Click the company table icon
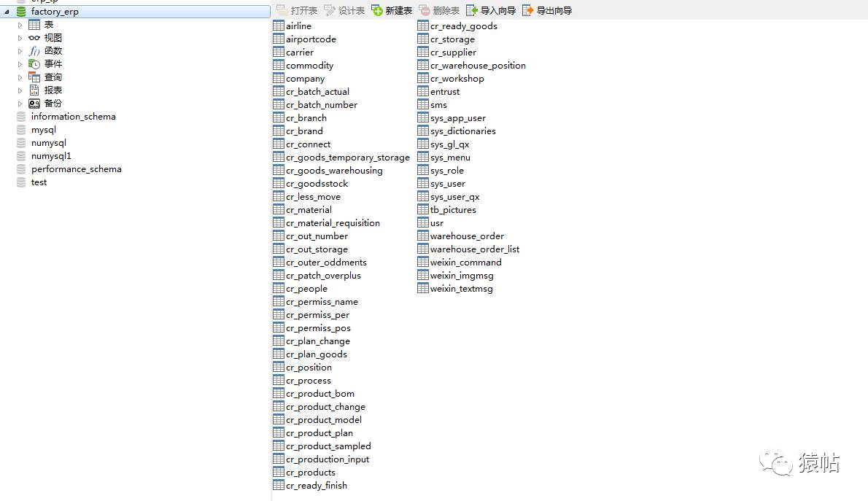868x501 pixels. click(x=279, y=78)
